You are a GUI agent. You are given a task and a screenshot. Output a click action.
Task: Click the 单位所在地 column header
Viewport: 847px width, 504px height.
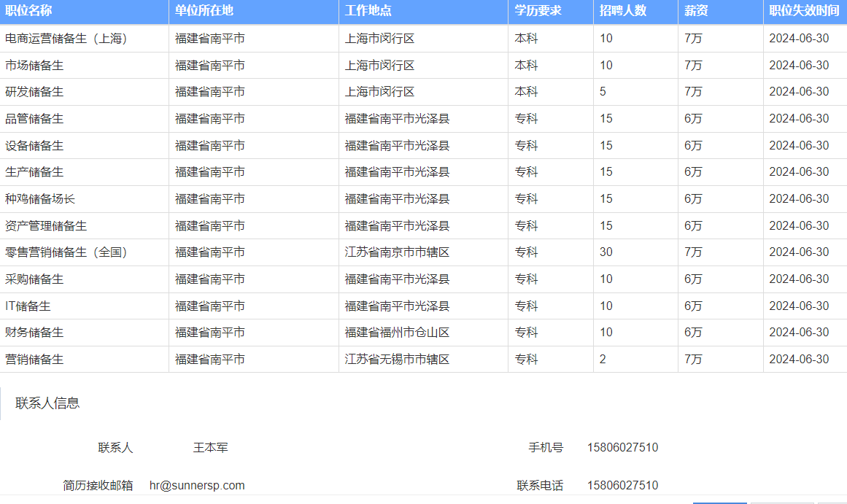pyautogui.click(x=204, y=11)
